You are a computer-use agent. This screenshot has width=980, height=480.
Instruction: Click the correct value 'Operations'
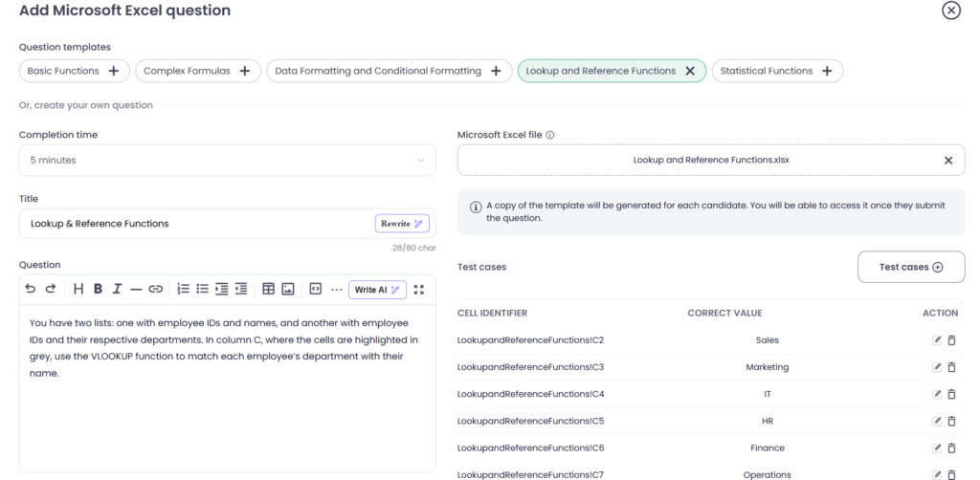point(767,475)
